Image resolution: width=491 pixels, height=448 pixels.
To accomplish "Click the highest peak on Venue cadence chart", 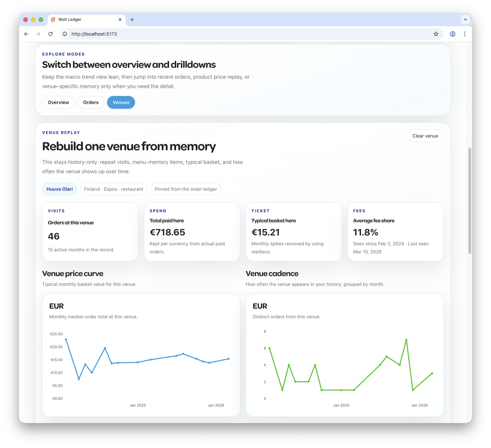I will pos(406,340).
